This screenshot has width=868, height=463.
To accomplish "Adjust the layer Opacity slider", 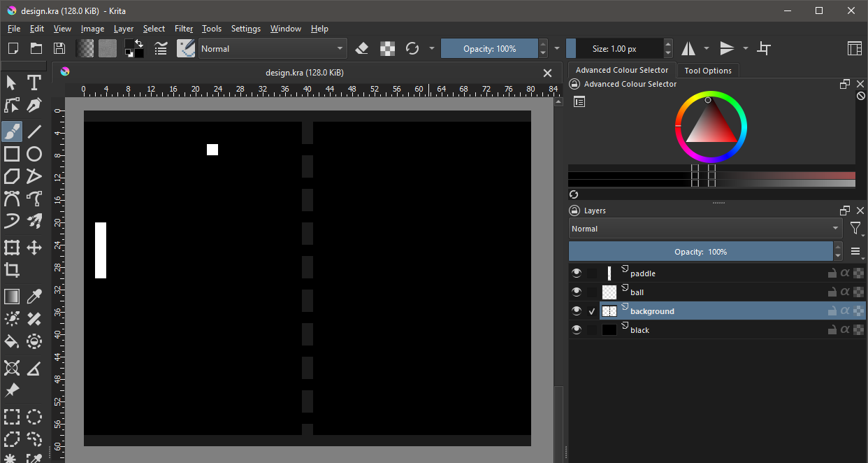I will click(701, 252).
